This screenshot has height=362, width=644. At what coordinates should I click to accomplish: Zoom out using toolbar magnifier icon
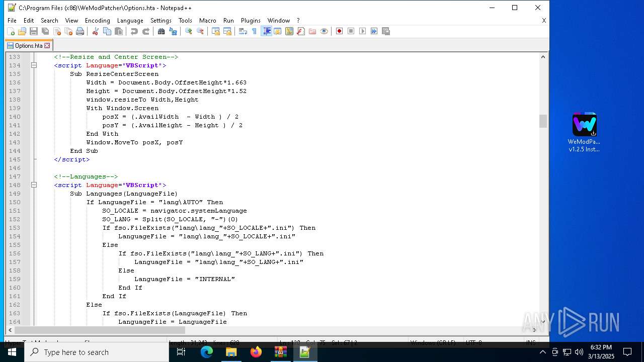point(200,31)
